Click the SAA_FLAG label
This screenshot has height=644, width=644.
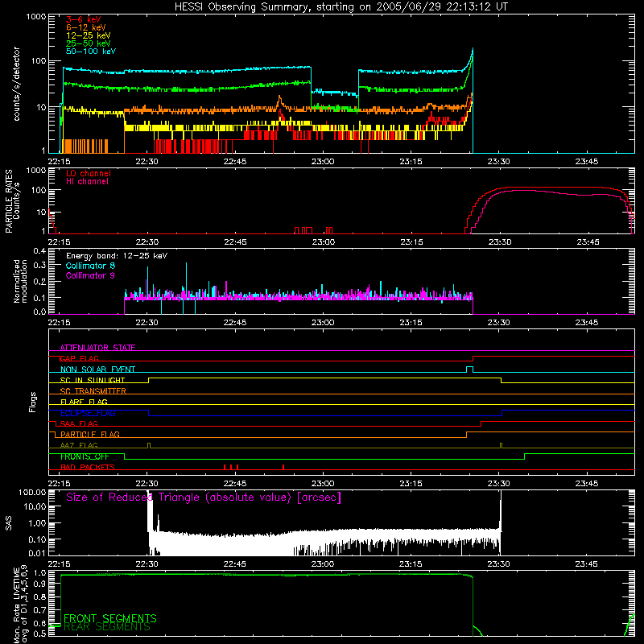[x=79, y=423]
